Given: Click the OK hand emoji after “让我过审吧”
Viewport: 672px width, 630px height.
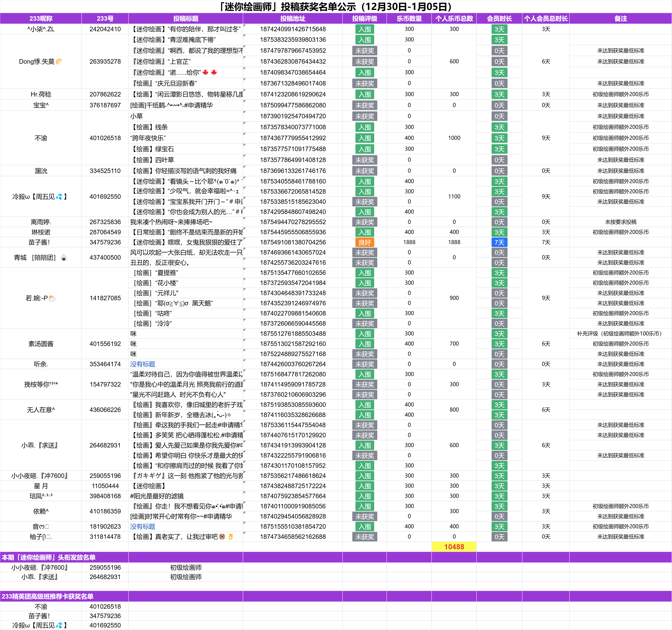Looking at the screenshot, I should coord(231,537).
